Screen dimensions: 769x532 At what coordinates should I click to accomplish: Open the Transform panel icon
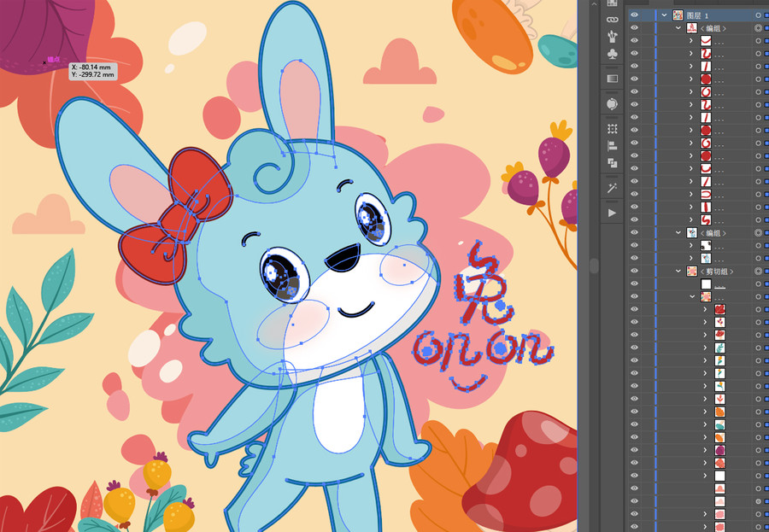click(x=612, y=129)
